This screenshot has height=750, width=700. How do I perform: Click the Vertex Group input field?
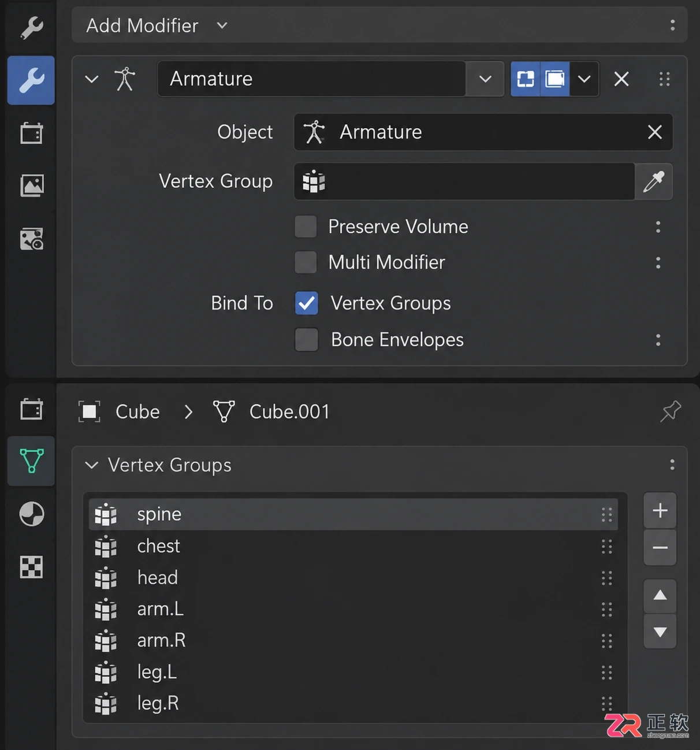point(464,181)
